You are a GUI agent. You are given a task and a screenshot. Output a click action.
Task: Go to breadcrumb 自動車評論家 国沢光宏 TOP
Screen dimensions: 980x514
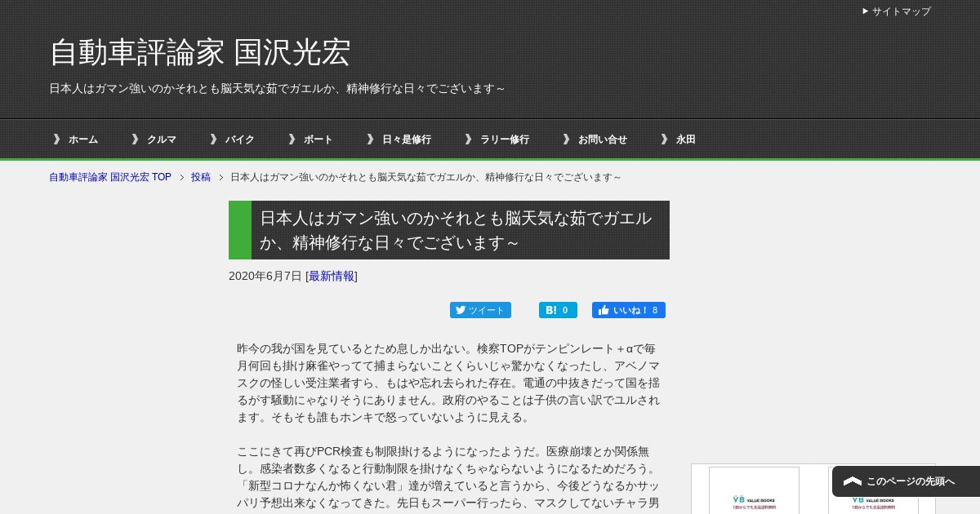[110, 177]
